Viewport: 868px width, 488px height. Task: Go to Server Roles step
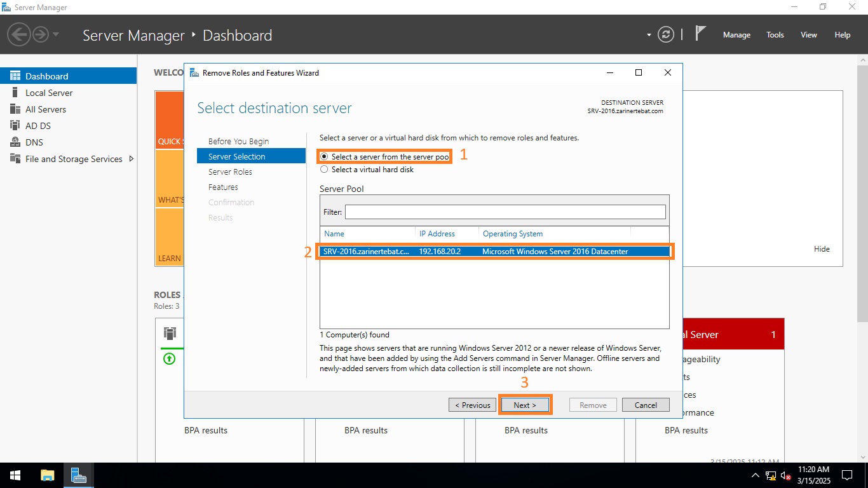(230, 172)
